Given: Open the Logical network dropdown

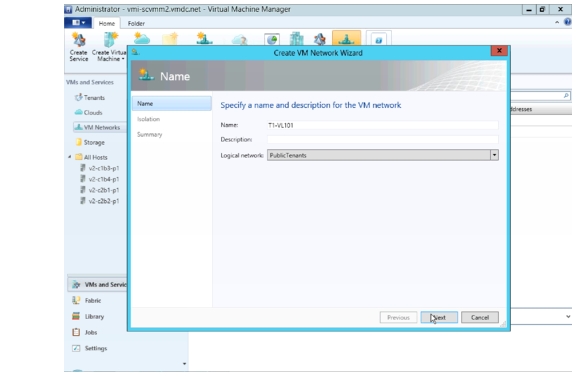Looking at the screenshot, I should pyautogui.click(x=494, y=155).
